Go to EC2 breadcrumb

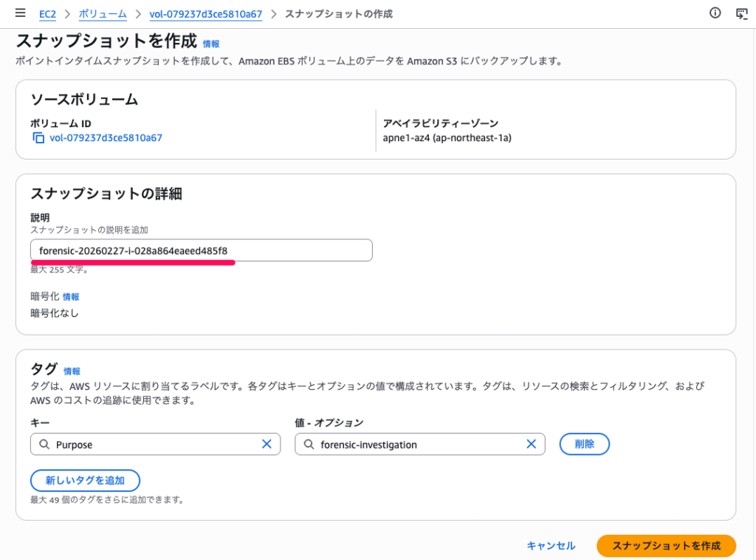click(47, 14)
